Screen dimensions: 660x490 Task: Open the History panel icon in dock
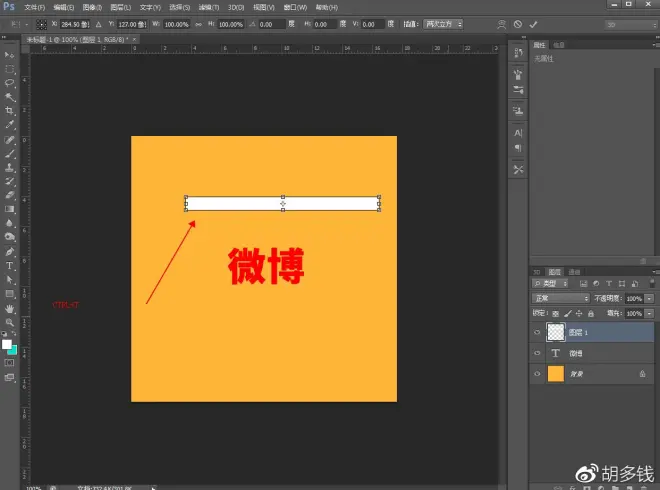pos(518,53)
